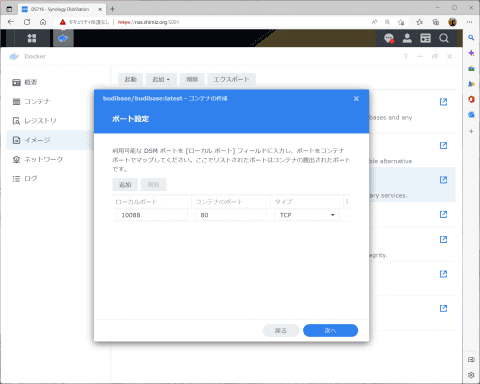This screenshot has height=384, width=480.
Task: Click the 戻る button in dialog
Action: 281,330
